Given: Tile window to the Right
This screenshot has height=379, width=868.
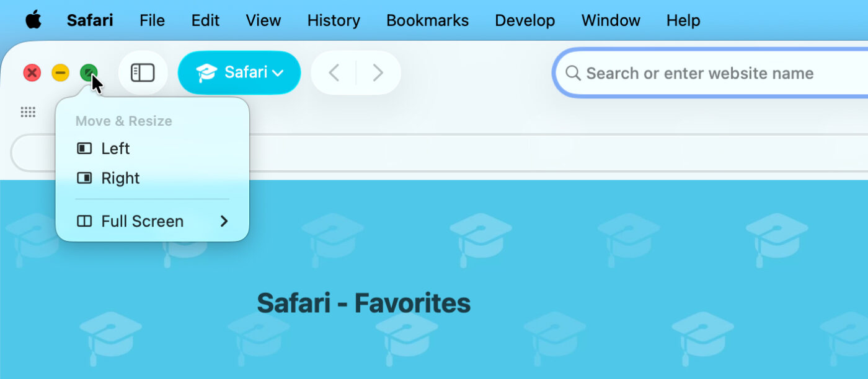Looking at the screenshot, I should tap(120, 178).
